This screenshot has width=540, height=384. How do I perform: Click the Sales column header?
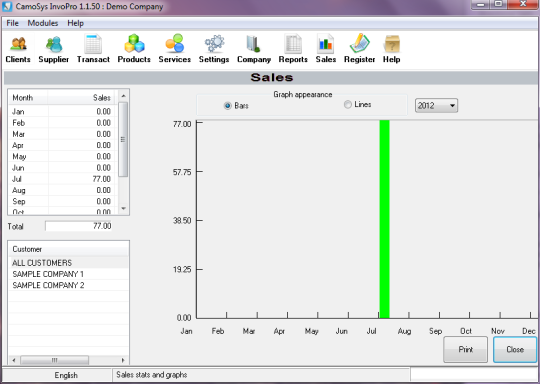pos(81,97)
